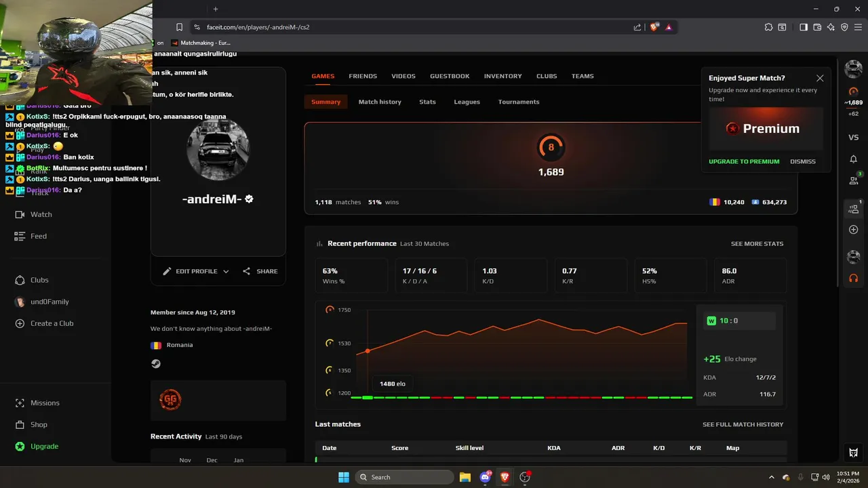
Task: Open Feed in the left sidebar
Action: (31, 236)
